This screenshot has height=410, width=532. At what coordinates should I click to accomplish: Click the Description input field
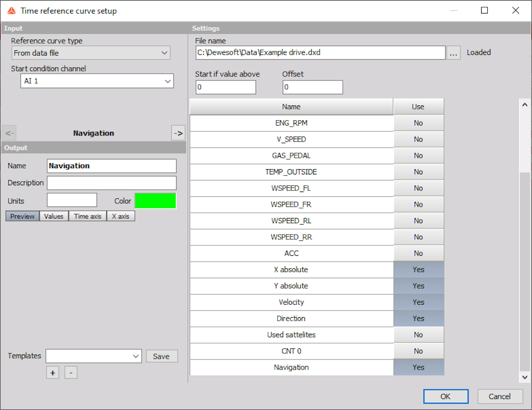(x=112, y=183)
